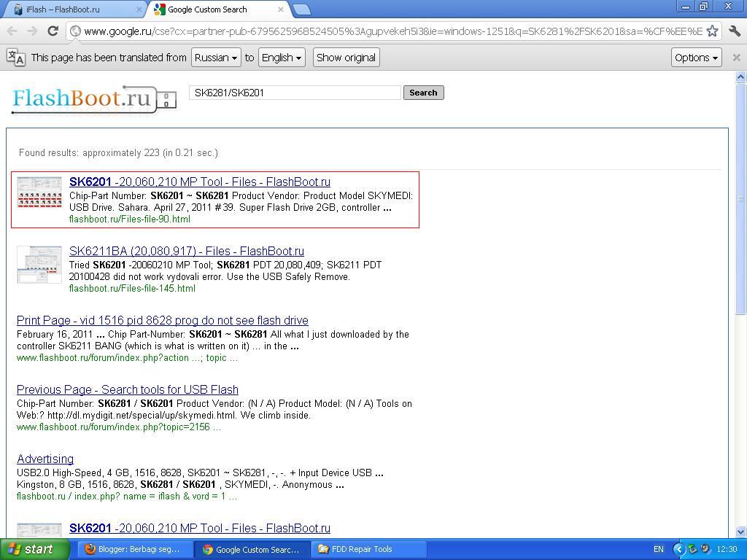Open SK6211BA (20,080,917) Files link
Viewport: 747px width, 560px height.
pyautogui.click(x=186, y=251)
